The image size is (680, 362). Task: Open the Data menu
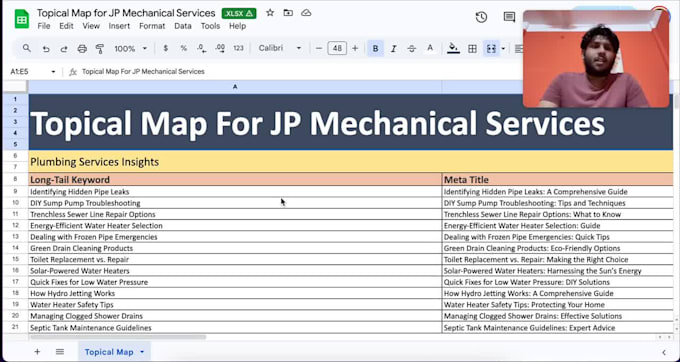[183, 26]
